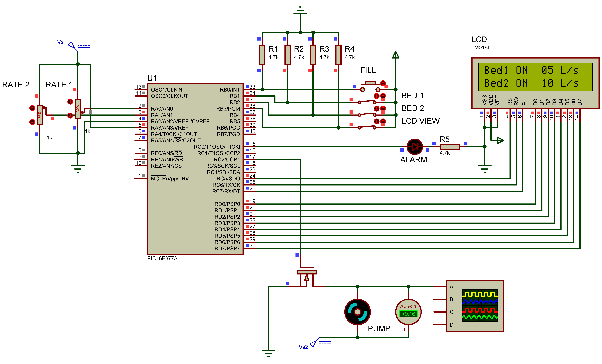Click the ALARM label text
Screen dimensions: 602x364
(414, 160)
